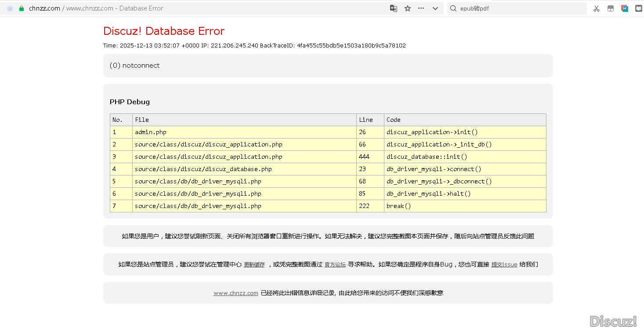Click the green lock security icon
The height and width of the screenshot is (332, 644).
coord(21,8)
